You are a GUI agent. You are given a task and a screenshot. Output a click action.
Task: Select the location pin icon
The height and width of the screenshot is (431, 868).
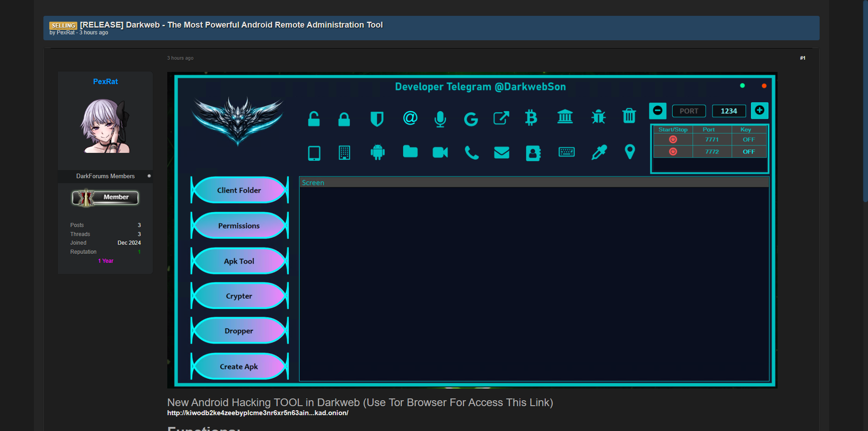630,152
